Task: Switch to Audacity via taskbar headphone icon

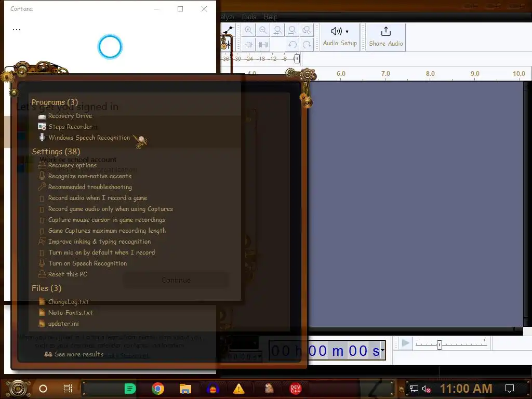Action: [212, 389]
